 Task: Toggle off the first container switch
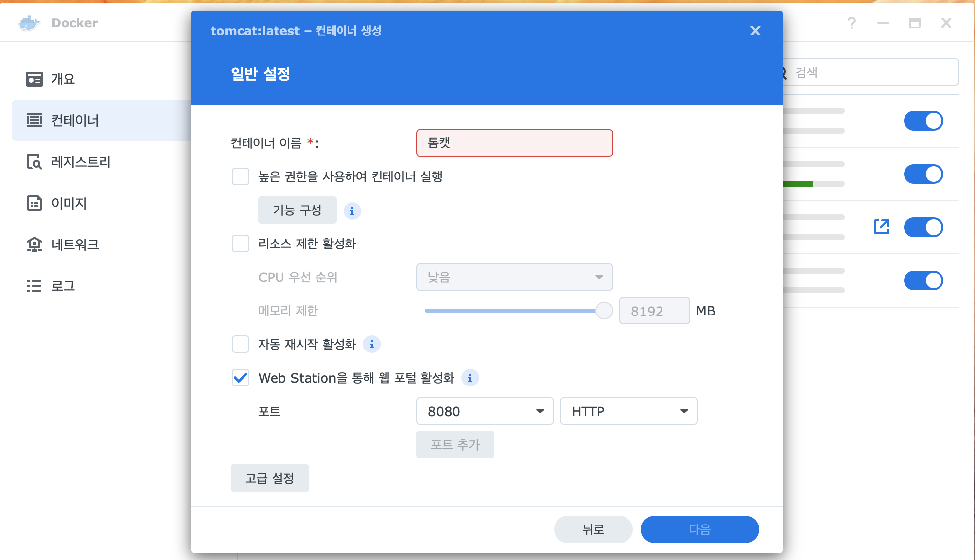(x=923, y=121)
